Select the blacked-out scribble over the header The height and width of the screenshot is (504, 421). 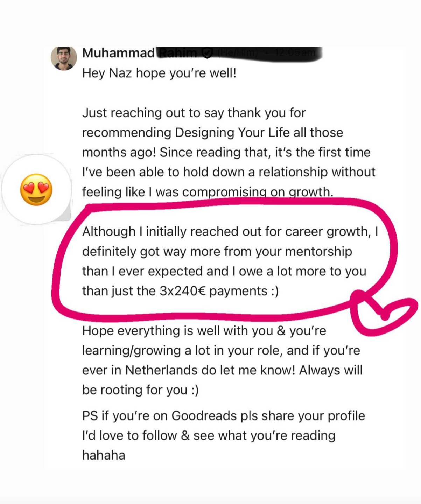click(x=240, y=53)
